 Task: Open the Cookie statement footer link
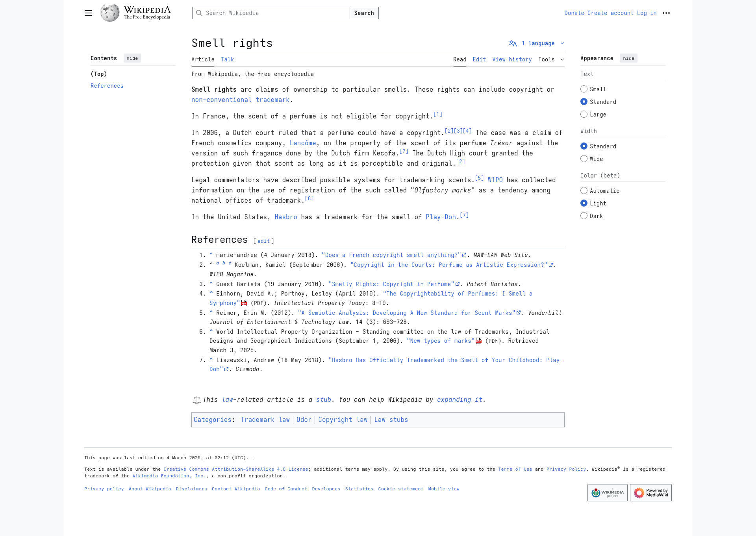(401, 489)
